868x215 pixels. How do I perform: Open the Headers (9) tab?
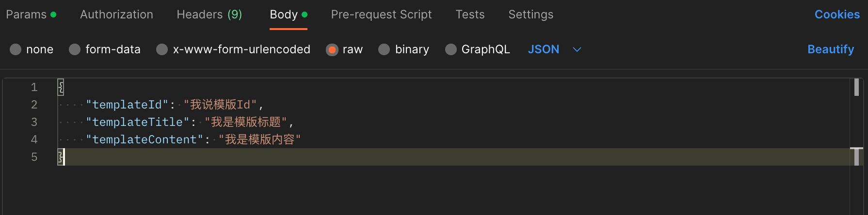tap(209, 15)
